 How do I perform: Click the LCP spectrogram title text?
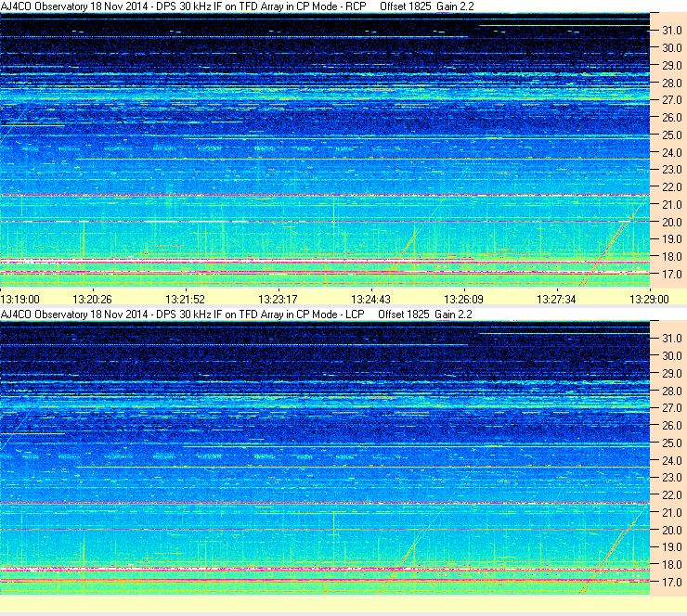236,314
